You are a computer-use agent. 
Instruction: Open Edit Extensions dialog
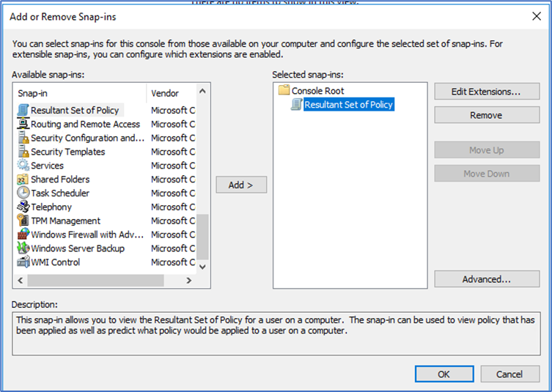pos(485,92)
